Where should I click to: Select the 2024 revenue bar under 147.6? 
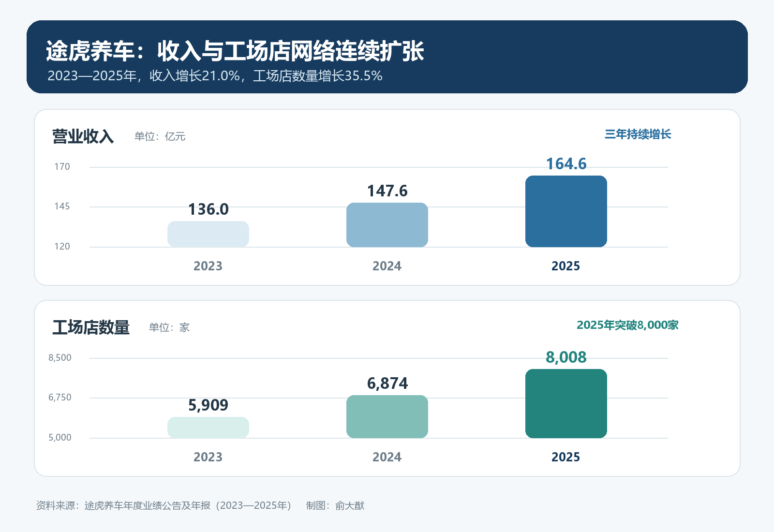[x=387, y=225]
